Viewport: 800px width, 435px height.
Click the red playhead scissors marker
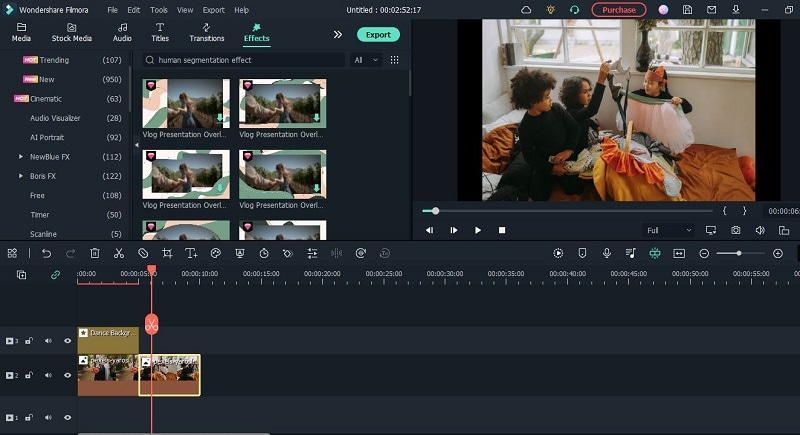click(x=152, y=324)
